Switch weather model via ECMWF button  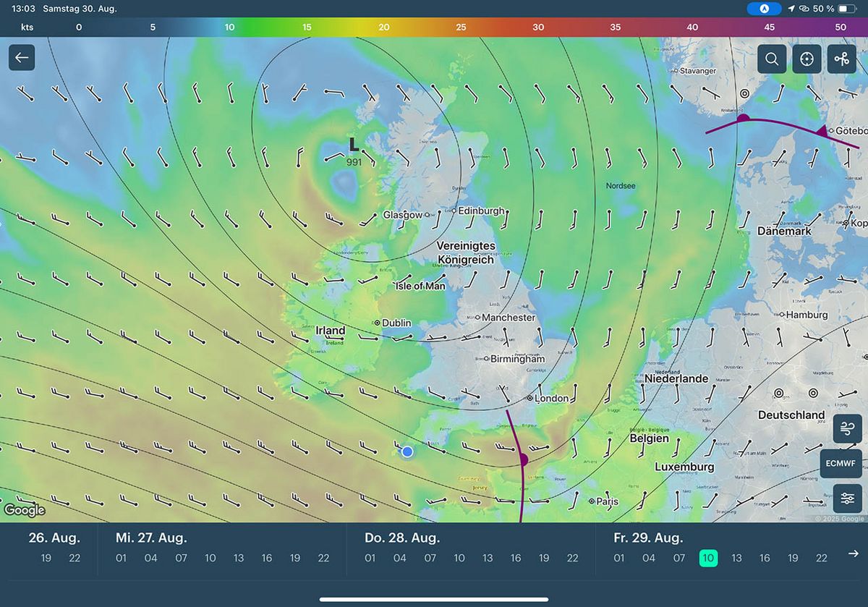(x=841, y=464)
